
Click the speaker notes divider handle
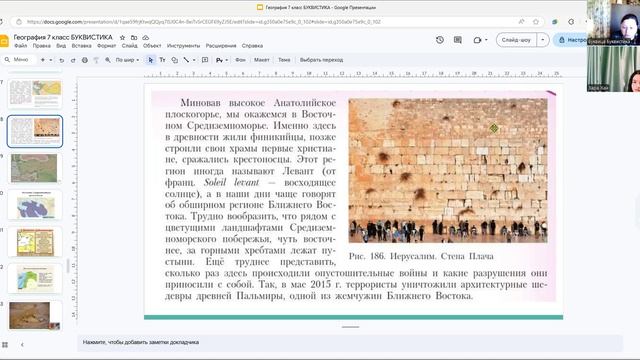(350, 327)
